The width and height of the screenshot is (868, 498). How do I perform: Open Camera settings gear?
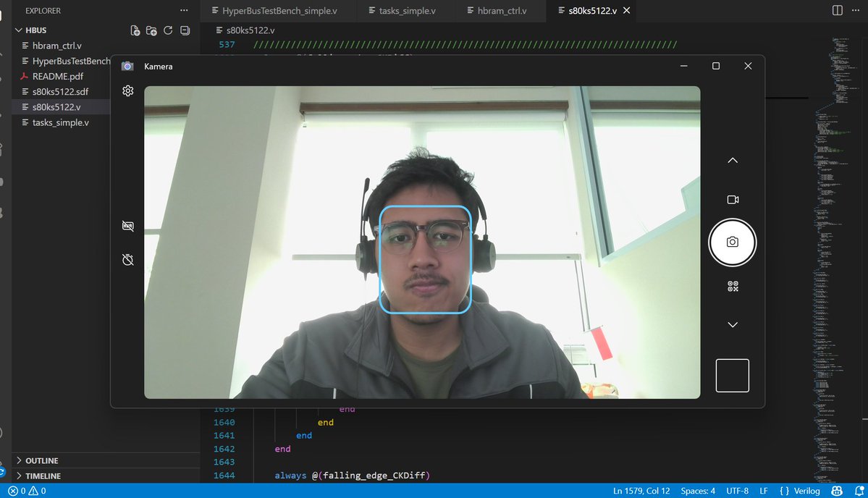(128, 90)
